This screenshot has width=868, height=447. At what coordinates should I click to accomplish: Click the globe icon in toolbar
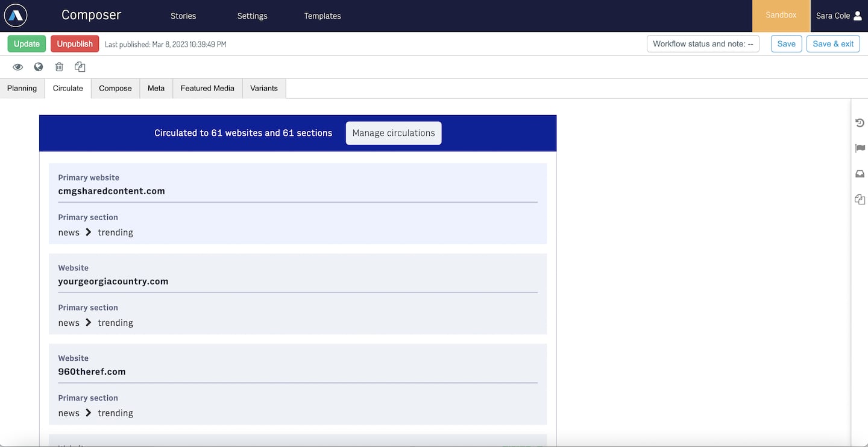(39, 67)
